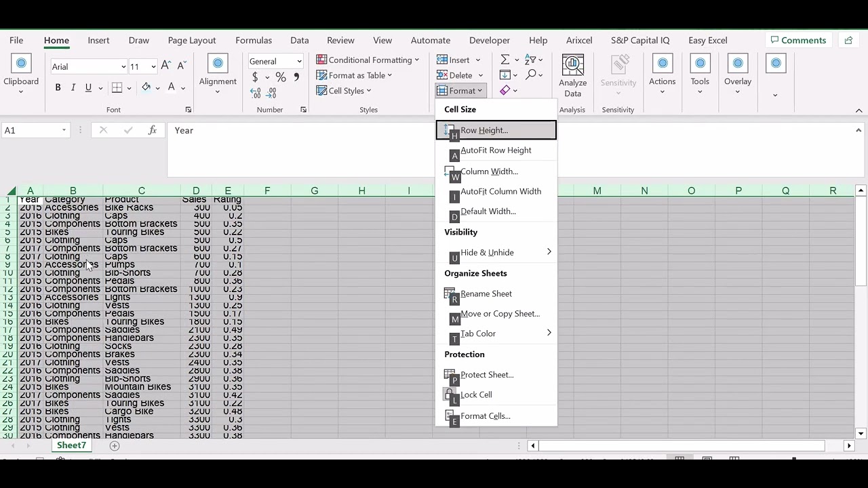The width and height of the screenshot is (868, 488).
Task: Choose Default Width entry
Action: (x=496, y=211)
